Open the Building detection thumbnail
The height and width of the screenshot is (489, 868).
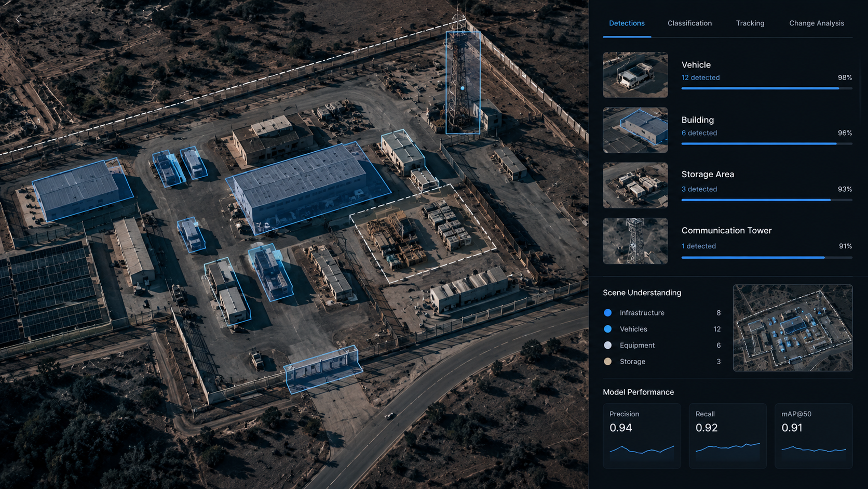coord(635,130)
